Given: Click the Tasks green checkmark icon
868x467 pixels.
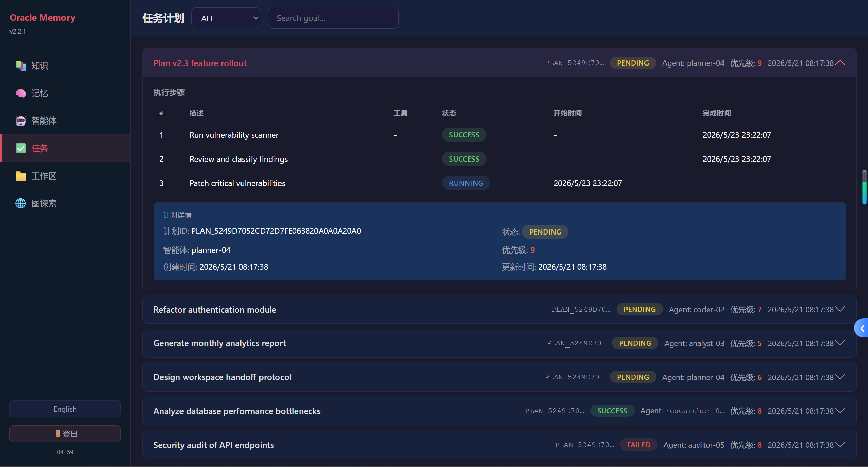Looking at the screenshot, I should 21,148.
